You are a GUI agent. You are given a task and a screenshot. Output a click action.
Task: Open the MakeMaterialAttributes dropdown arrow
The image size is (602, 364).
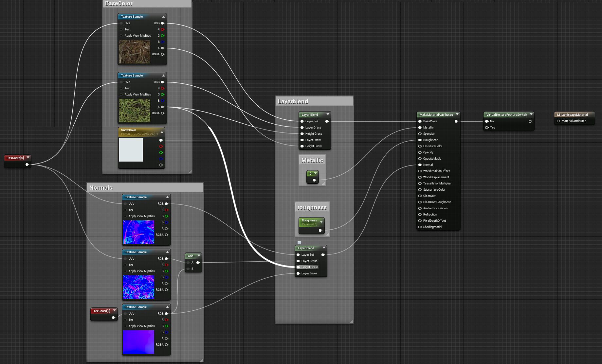[x=457, y=114]
